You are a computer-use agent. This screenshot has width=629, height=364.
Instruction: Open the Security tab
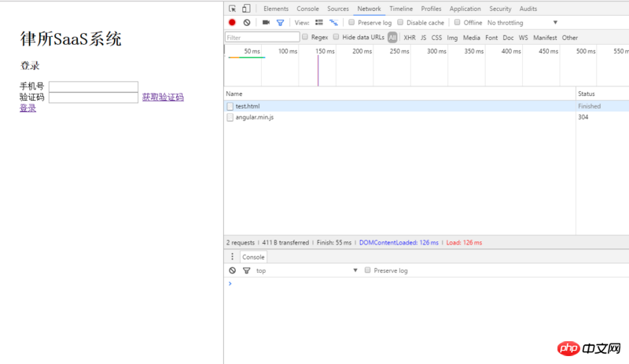pyautogui.click(x=500, y=9)
